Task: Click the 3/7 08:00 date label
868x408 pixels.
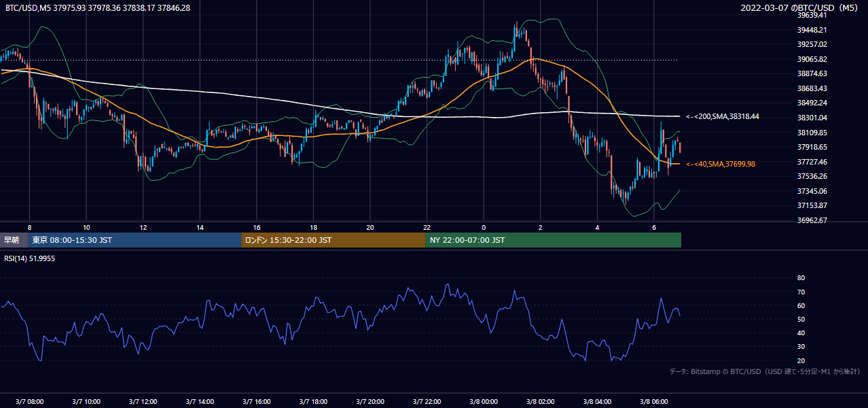Action: tap(29, 402)
